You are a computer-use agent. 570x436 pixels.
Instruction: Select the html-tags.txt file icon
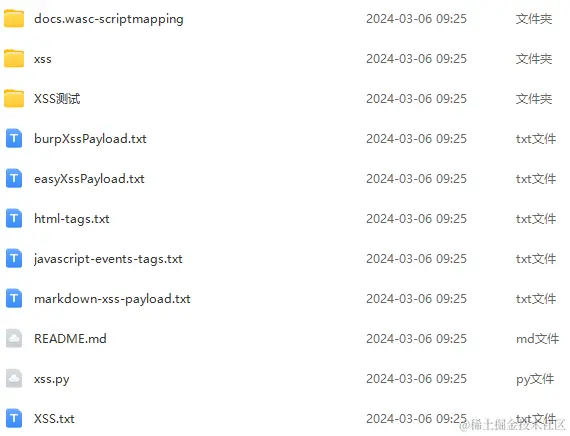coord(14,219)
